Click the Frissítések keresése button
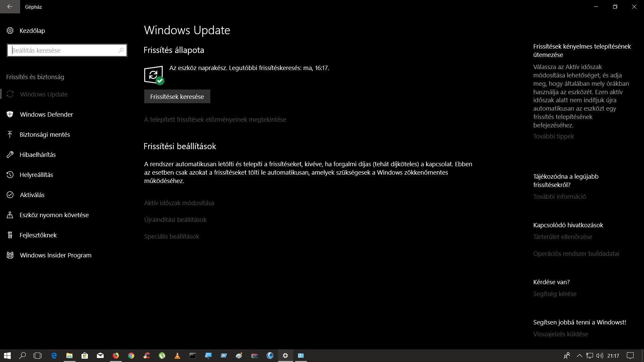Viewport: 644px width, 362px height. pyautogui.click(x=177, y=97)
